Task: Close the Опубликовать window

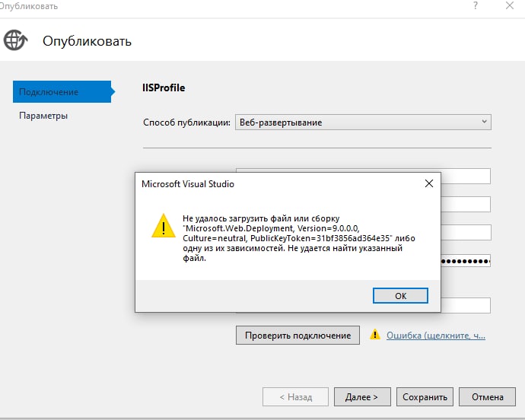Action: pyautogui.click(x=510, y=5)
